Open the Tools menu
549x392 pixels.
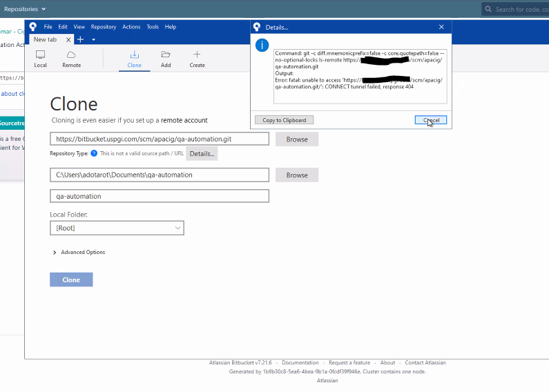[153, 27]
